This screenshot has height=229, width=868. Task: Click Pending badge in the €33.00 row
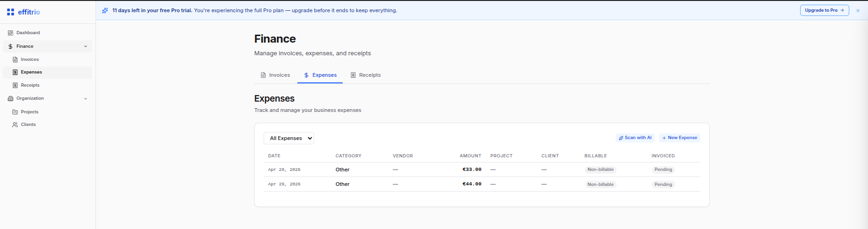click(663, 170)
